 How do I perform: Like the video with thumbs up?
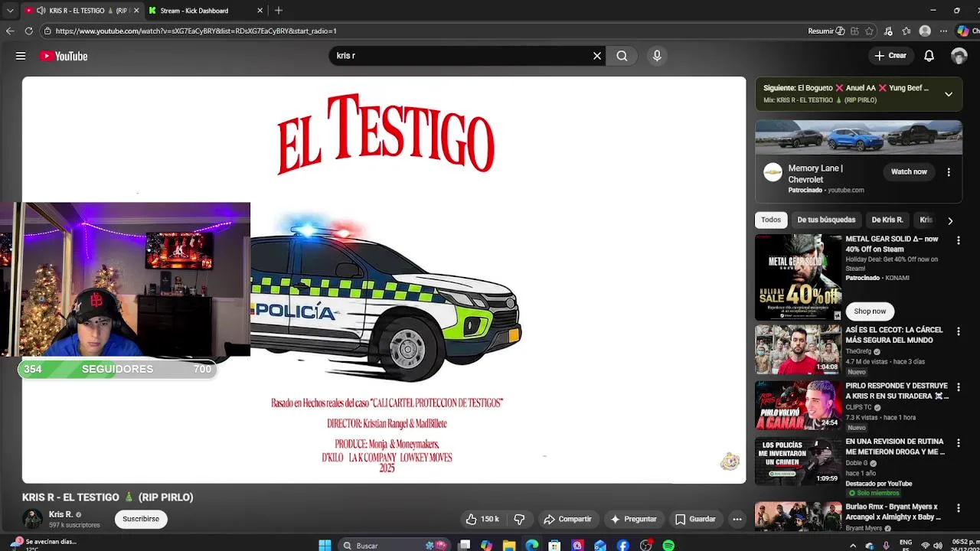(482, 519)
